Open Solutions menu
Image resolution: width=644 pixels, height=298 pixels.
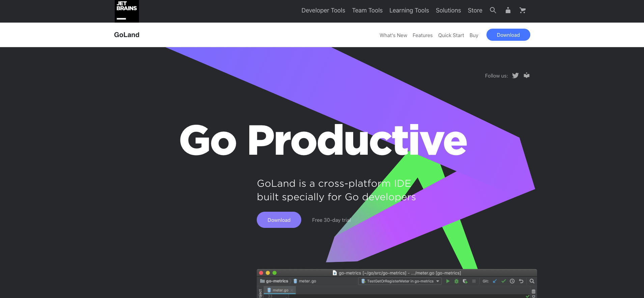click(x=448, y=10)
